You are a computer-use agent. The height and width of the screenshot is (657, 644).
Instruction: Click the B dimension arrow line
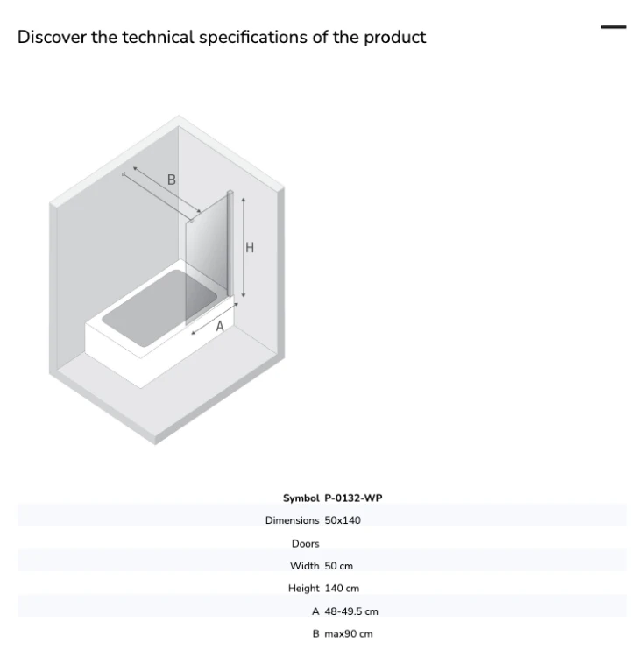[x=166, y=189]
